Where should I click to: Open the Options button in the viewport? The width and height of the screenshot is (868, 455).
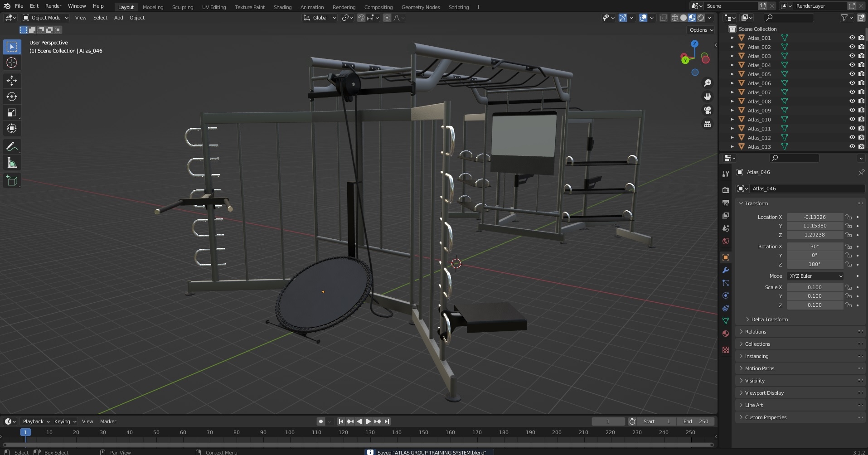click(x=701, y=30)
